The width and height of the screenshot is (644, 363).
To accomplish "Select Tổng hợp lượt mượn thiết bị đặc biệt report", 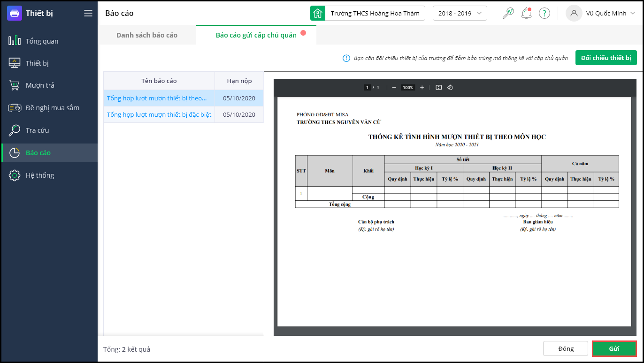I will (159, 114).
